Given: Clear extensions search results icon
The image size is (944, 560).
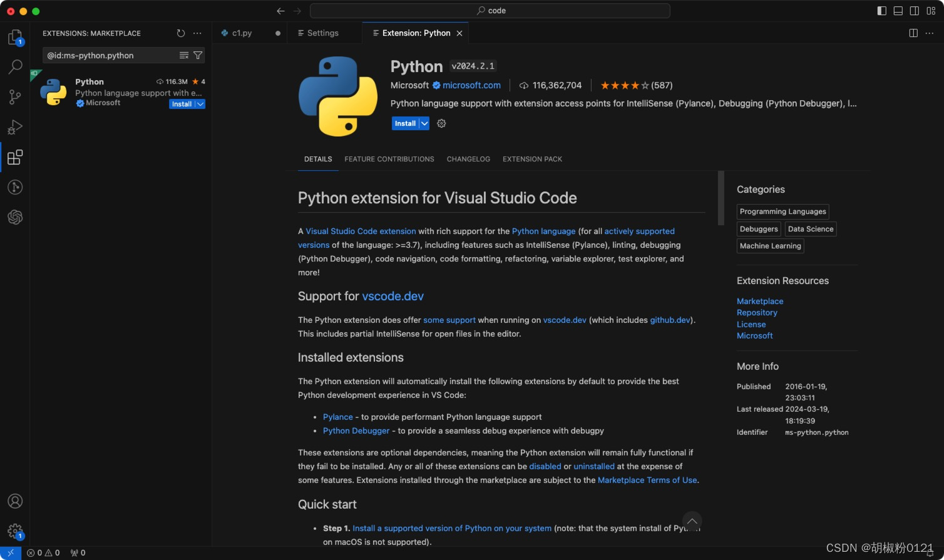Looking at the screenshot, I should 183,56.
